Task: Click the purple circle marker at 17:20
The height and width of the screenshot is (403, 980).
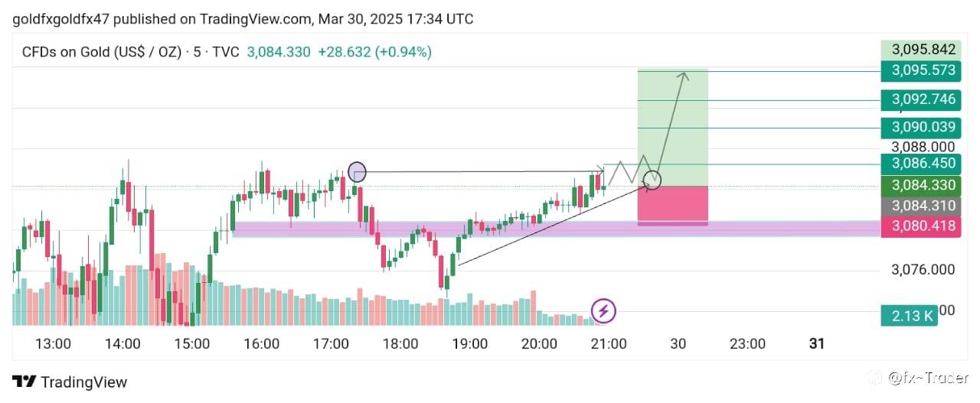Action: [x=357, y=172]
